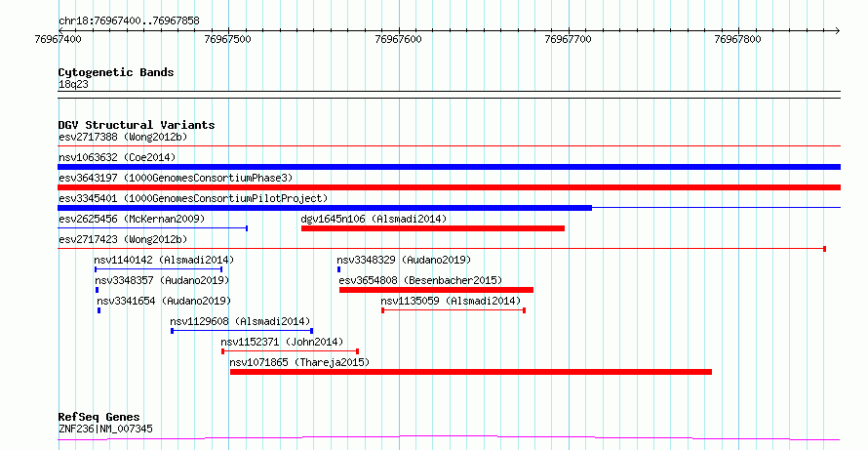The width and height of the screenshot is (868, 450).
Task: Open nsv3348329 (Audano2019) label
Action: 404,260
